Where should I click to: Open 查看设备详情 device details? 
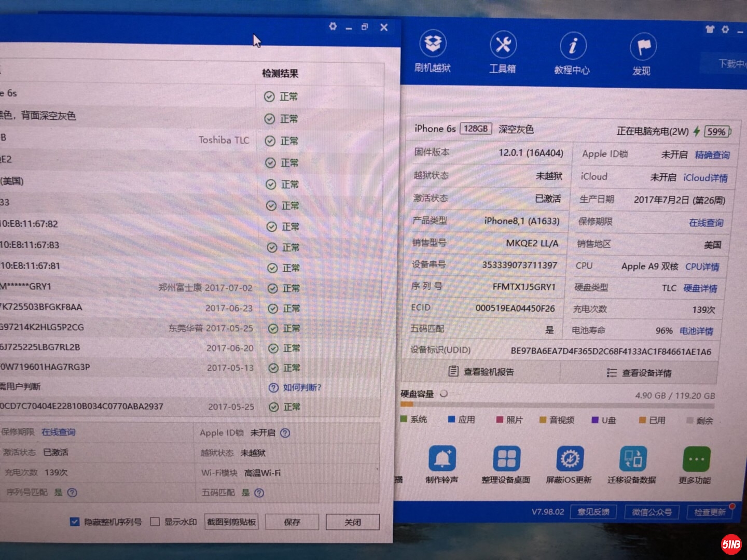pos(639,373)
